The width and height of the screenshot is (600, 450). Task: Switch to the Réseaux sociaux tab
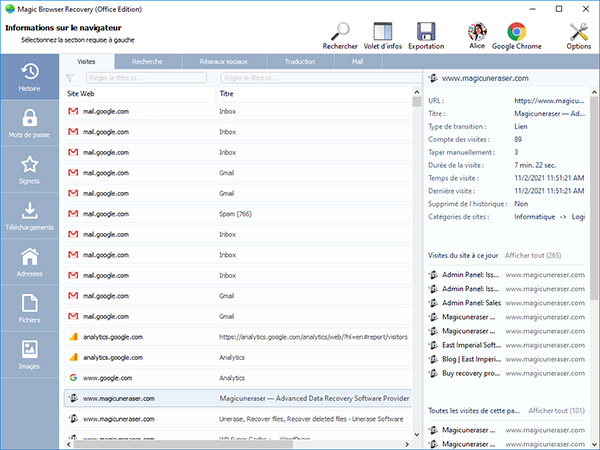[x=223, y=62]
